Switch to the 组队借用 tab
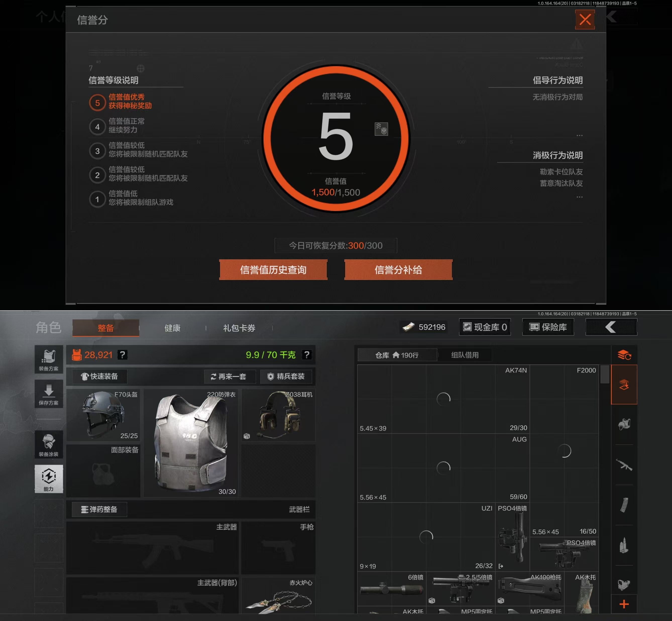The width and height of the screenshot is (672, 621). point(465,355)
